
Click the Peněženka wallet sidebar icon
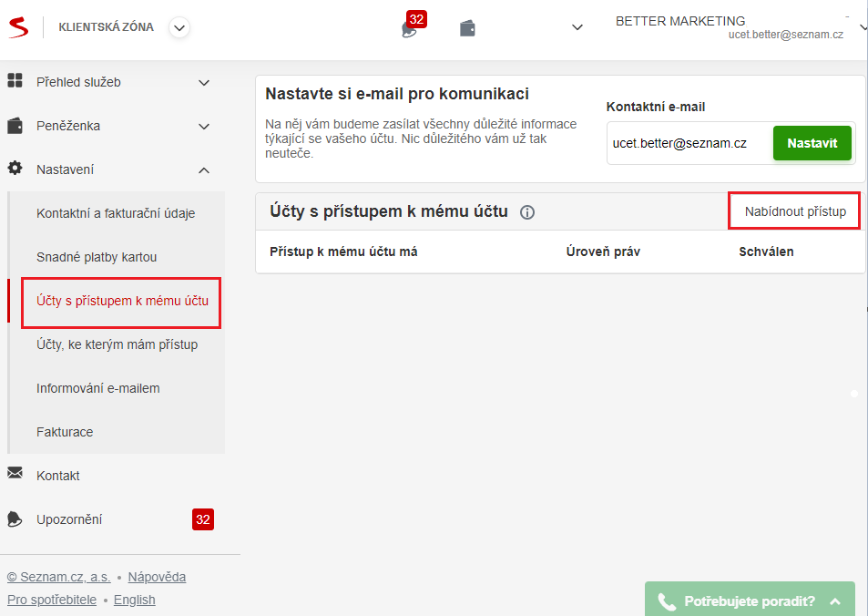point(15,126)
